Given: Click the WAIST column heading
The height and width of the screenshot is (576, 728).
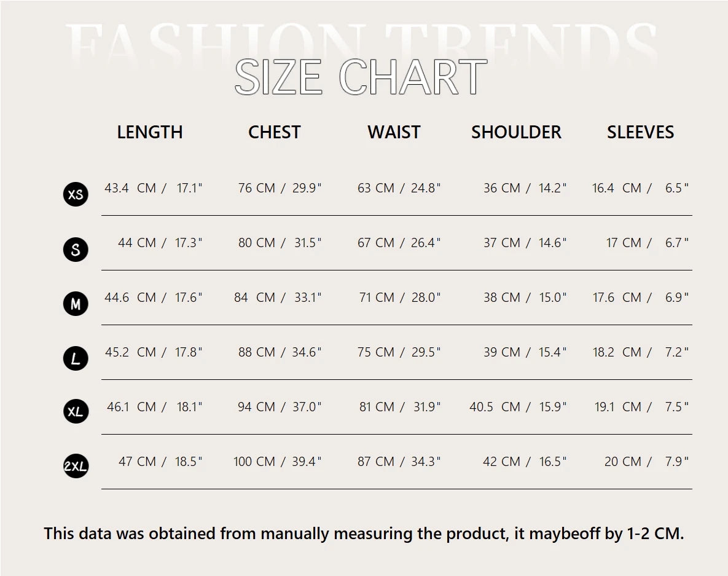Looking at the screenshot, I should [x=394, y=132].
